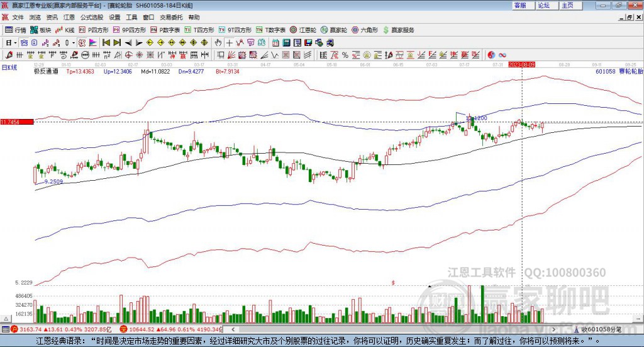Open 赢家服务 dollar-sign service

(x=398, y=30)
